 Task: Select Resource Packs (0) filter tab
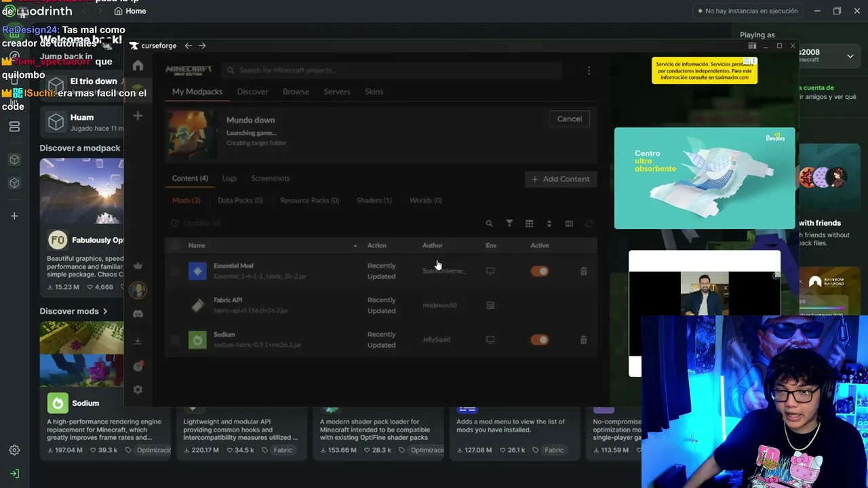(310, 201)
